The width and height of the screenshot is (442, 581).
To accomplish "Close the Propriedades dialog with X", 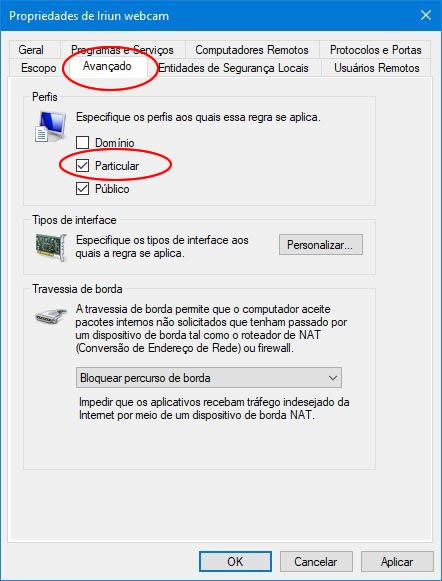I will point(426,15).
